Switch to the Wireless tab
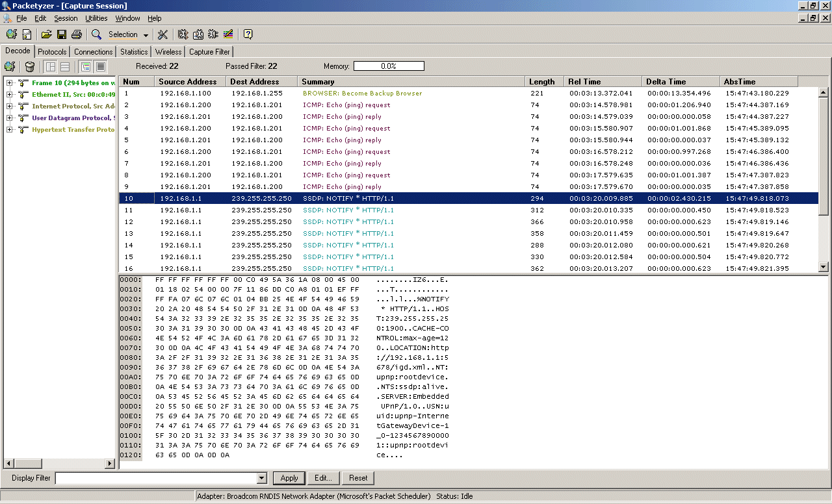 [168, 52]
